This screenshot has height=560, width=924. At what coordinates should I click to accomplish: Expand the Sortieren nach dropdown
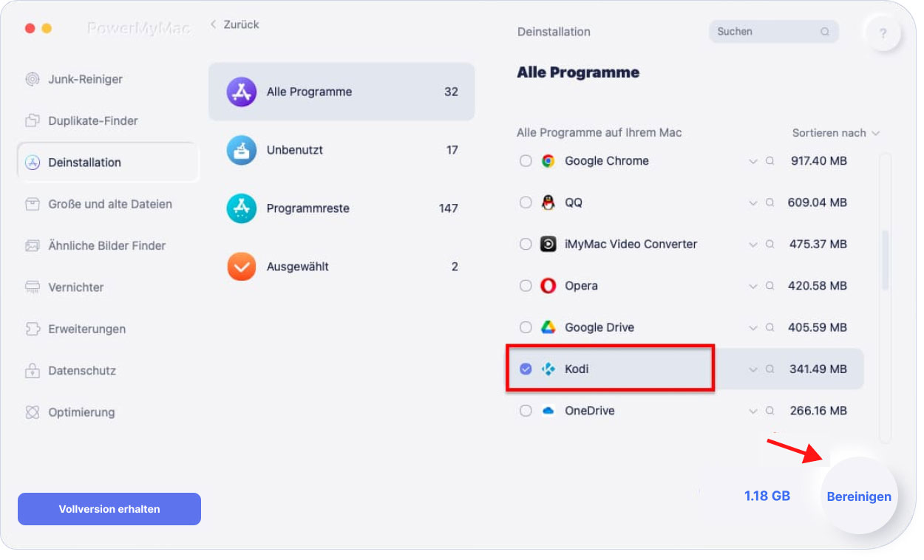point(836,133)
